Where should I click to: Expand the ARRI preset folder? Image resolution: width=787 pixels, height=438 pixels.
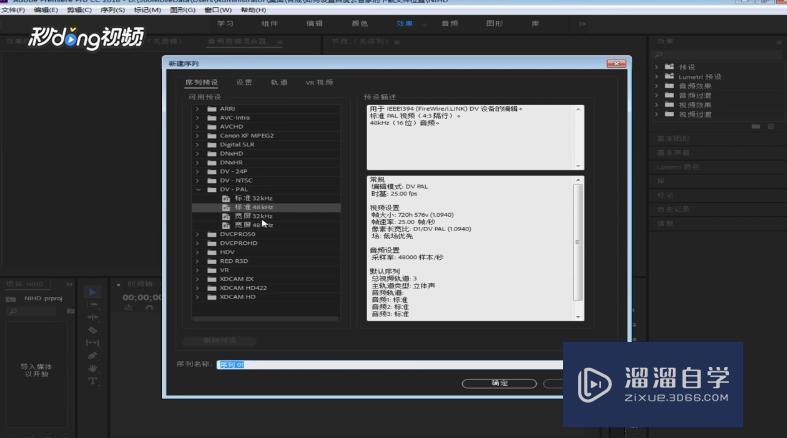click(x=197, y=109)
